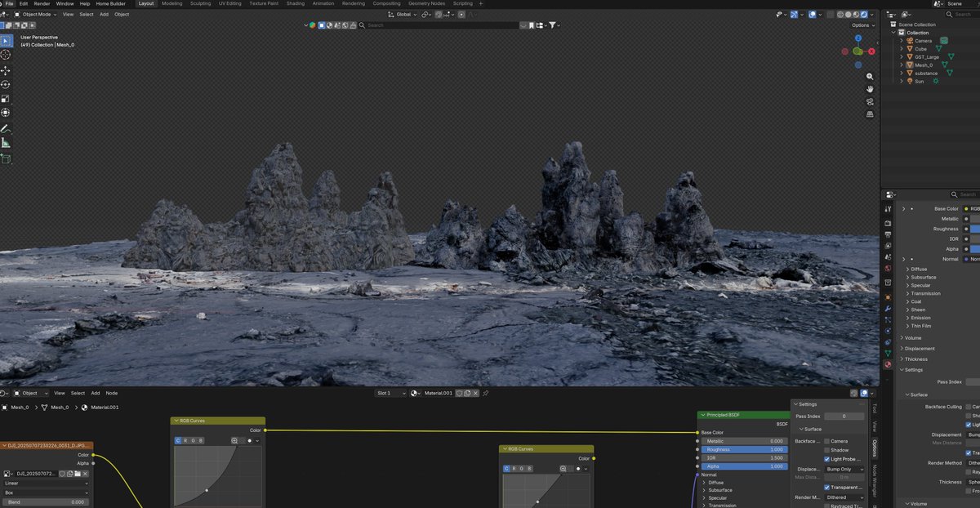The height and width of the screenshot is (508, 980).
Task: Select the Measure tool
Action: coord(6,142)
